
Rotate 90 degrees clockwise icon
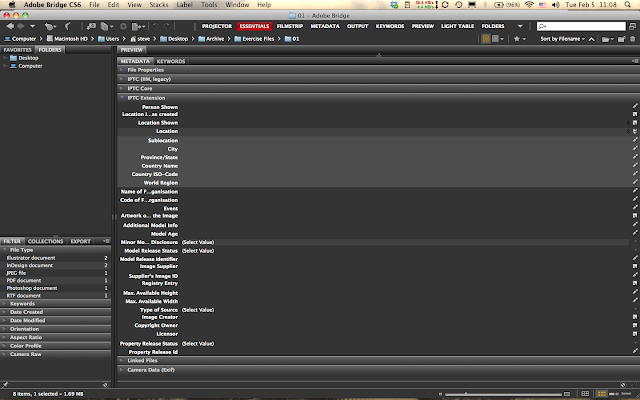click(166, 27)
